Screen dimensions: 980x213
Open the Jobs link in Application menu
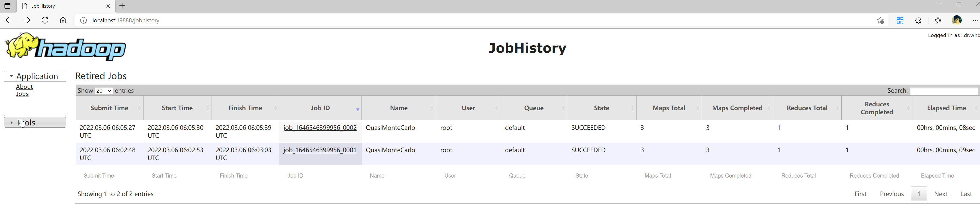(22, 94)
